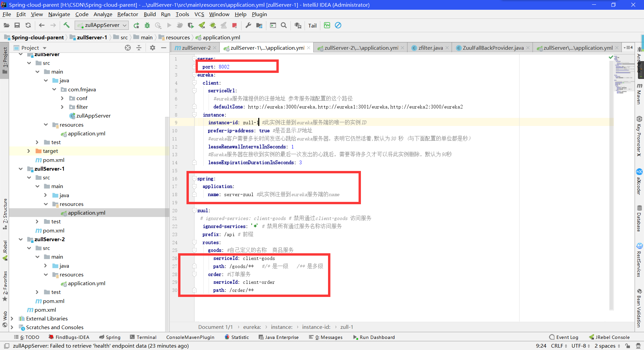Click the tool window bars icon bottom-left

(6, 346)
